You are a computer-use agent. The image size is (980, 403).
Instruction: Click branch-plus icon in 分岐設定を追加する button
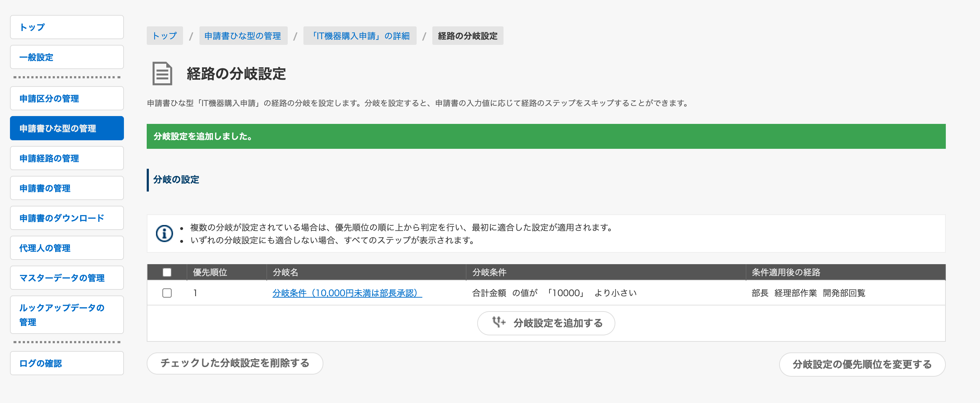(x=499, y=323)
